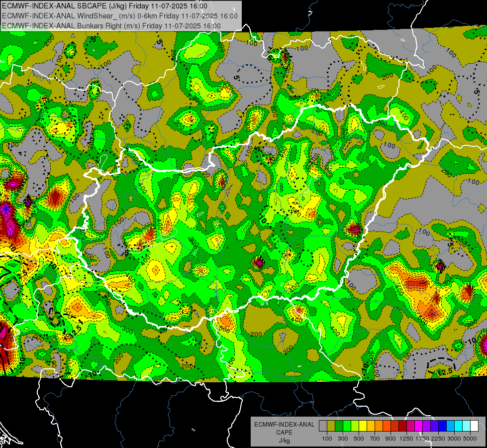Select the Bunkers Right header line

[x=111, y=26]
